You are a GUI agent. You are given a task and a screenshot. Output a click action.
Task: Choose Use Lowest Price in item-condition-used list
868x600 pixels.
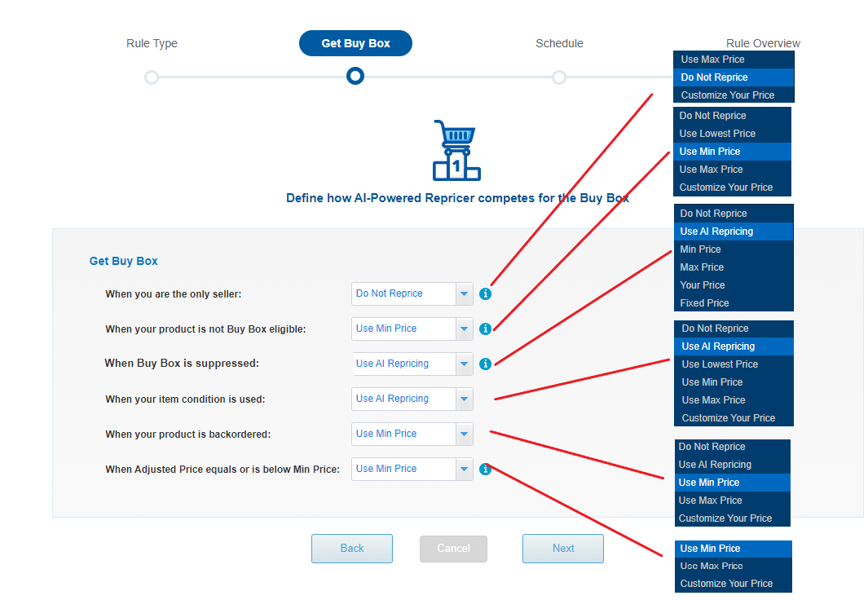click(734, 364)
